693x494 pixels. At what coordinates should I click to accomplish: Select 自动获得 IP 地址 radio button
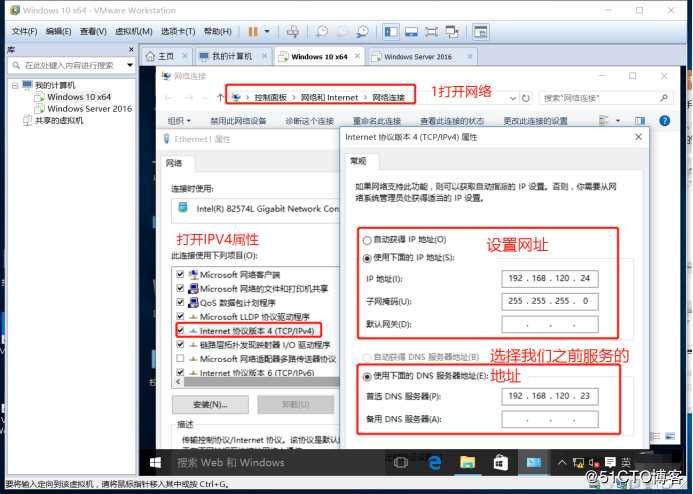pos(367,240)
